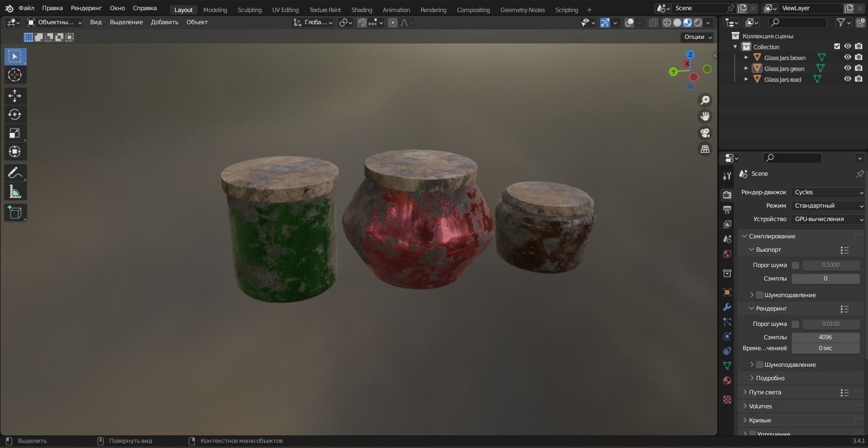Choose the Select Box tool
868x448 pixels.
click(15, 56)
